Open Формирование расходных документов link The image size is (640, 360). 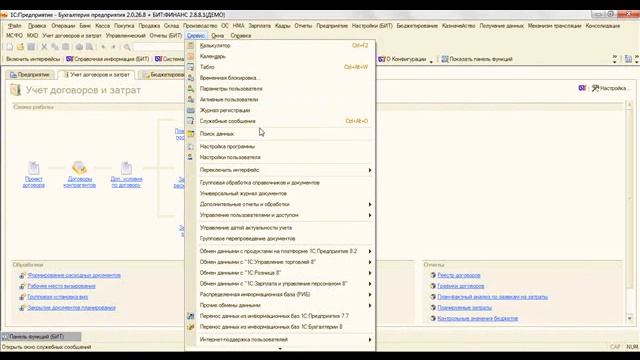click(74, 276)
